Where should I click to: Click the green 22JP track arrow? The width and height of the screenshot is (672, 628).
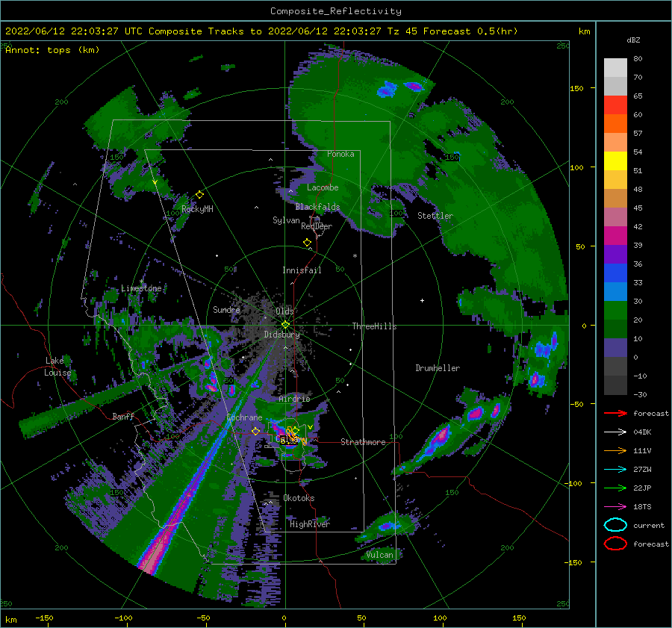click(615, 488)
